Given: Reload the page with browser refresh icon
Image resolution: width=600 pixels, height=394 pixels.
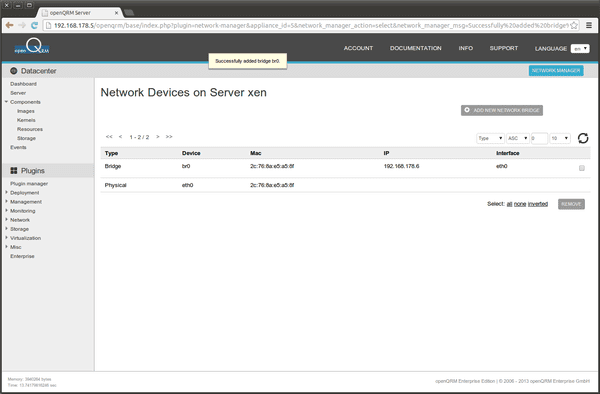Looking at the screenshot, I should tap(34, 25).
